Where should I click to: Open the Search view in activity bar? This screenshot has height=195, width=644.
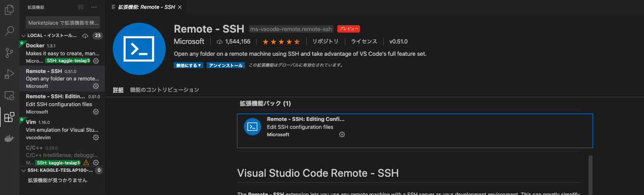(9, 31)
